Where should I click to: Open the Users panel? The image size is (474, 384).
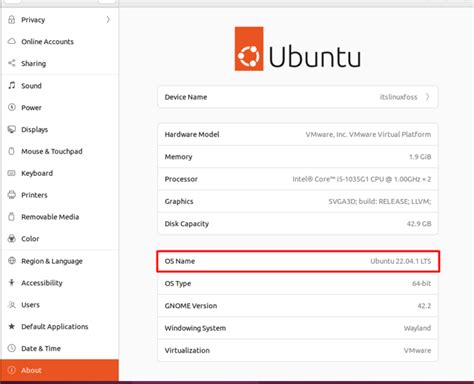point(59,304)
